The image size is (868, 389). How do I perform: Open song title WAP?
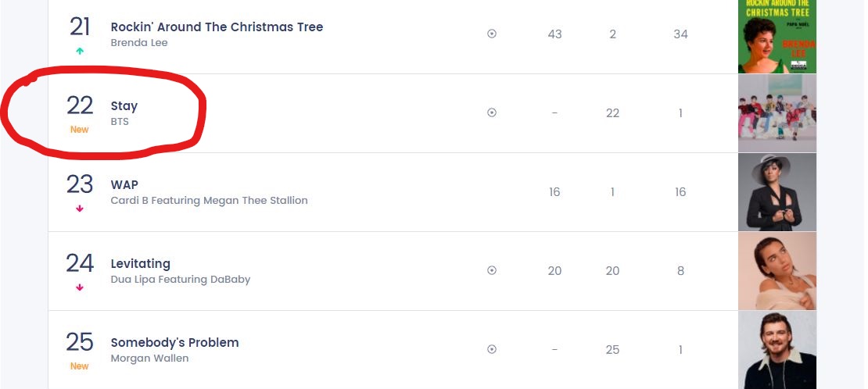tap(124, 185)
